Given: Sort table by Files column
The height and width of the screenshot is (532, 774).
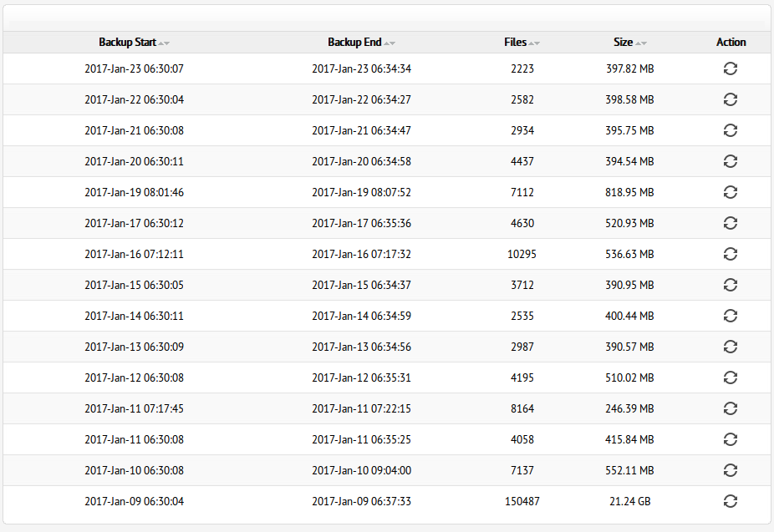Looking at the screenshot, I should point(522,43).
